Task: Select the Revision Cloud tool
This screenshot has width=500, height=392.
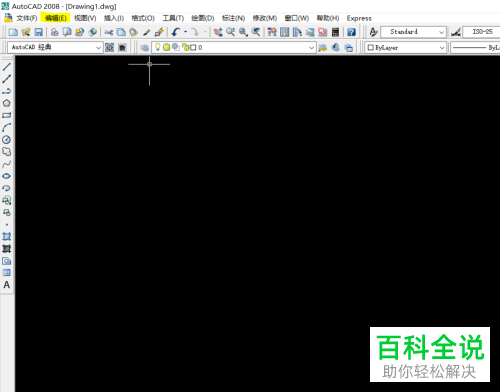Action: click(7, 152)
